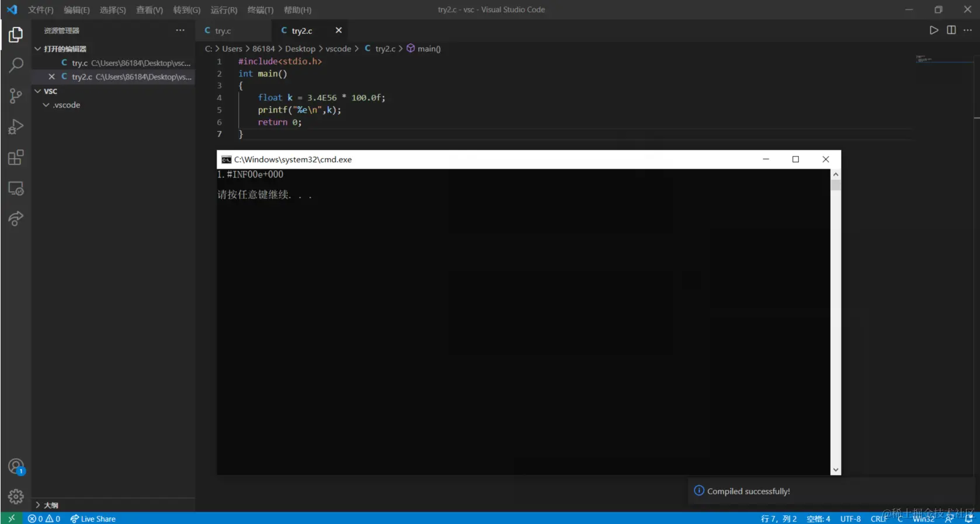
Task: Open the 运行(R) menu
Action: click(224, 10)
